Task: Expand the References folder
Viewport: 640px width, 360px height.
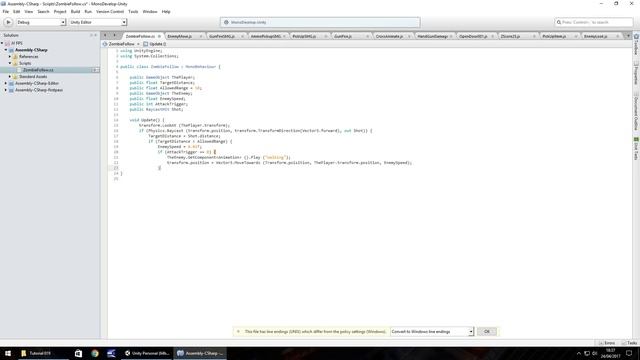Action: tap(10, 57)
